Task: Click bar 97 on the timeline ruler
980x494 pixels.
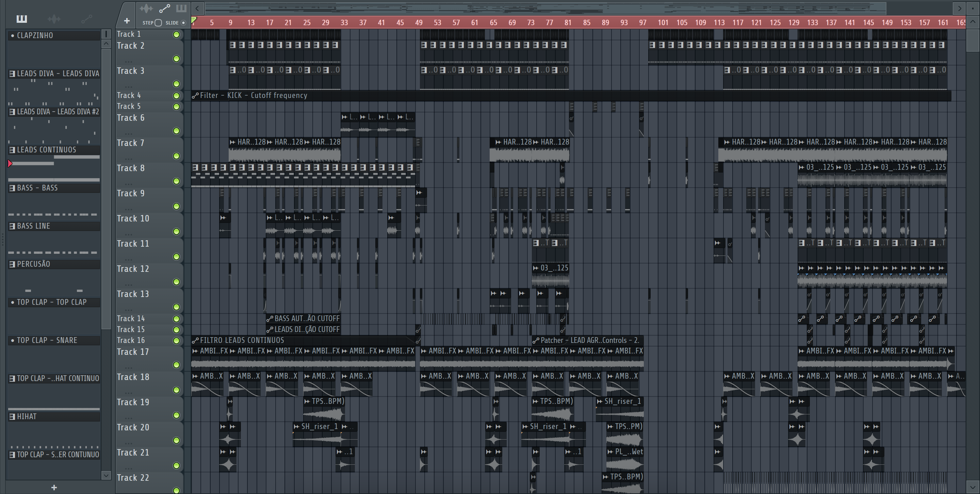Action: point(642,22)
